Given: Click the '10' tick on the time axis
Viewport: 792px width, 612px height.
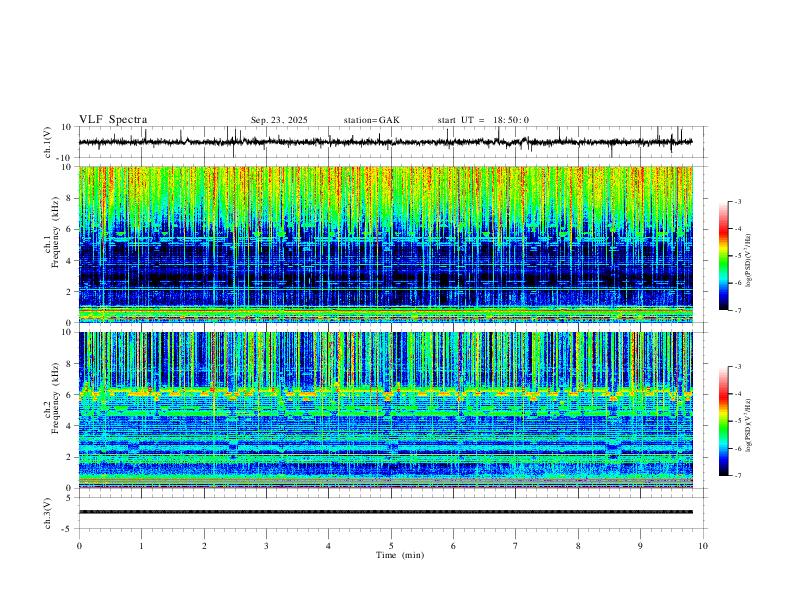Looking at the screenshot, I should 703,546.
